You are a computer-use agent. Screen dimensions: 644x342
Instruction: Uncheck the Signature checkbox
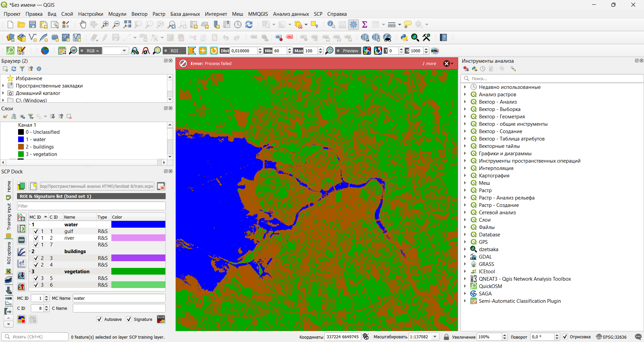(x=129, y=319)
